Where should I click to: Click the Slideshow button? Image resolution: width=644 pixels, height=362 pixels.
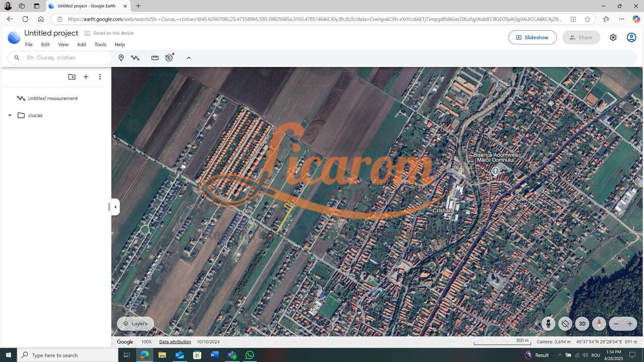[x=532, y=38]
